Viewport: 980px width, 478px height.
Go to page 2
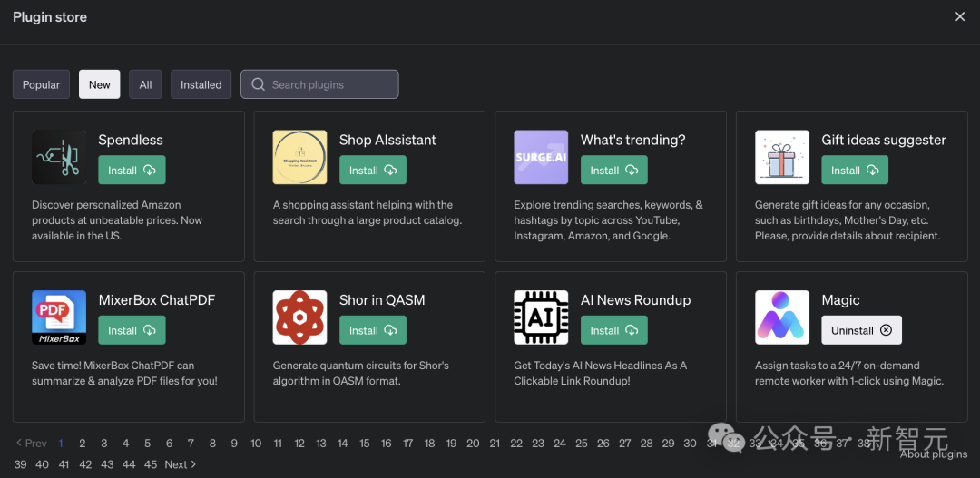point(82,443)
